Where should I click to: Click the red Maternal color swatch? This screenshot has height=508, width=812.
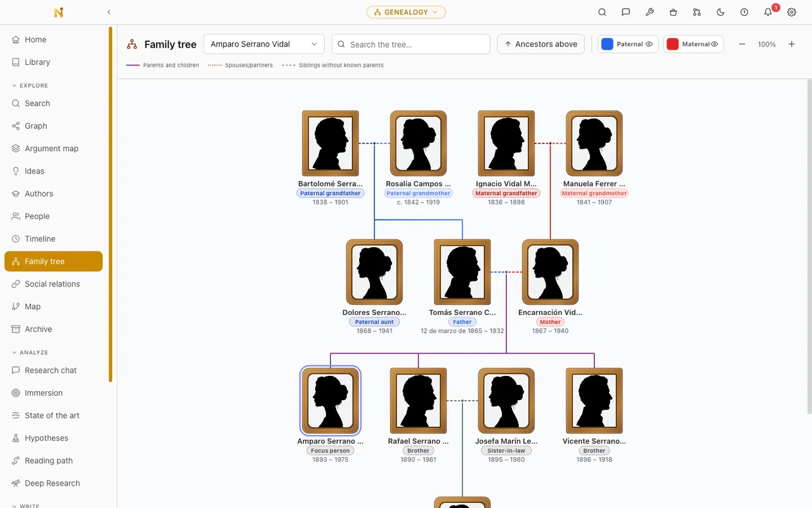(672, 44)
